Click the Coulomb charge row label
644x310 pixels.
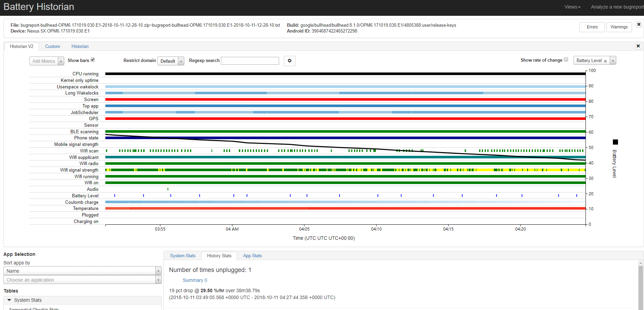82,202
